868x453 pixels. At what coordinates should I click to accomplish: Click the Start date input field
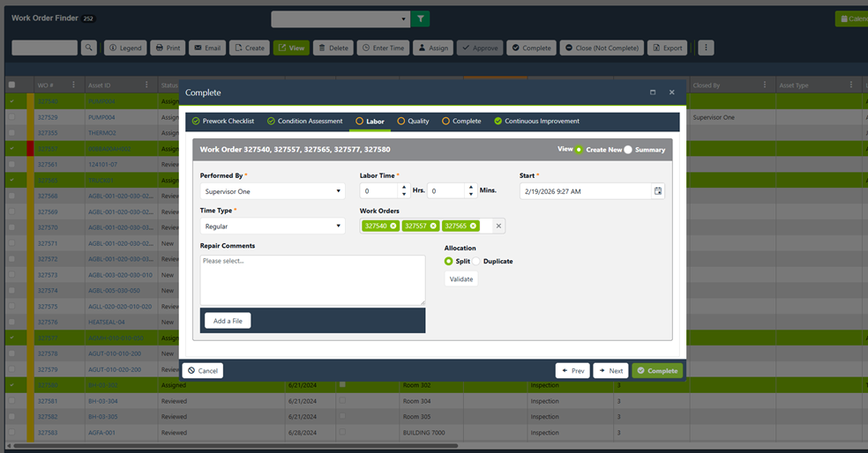[586, 191]
